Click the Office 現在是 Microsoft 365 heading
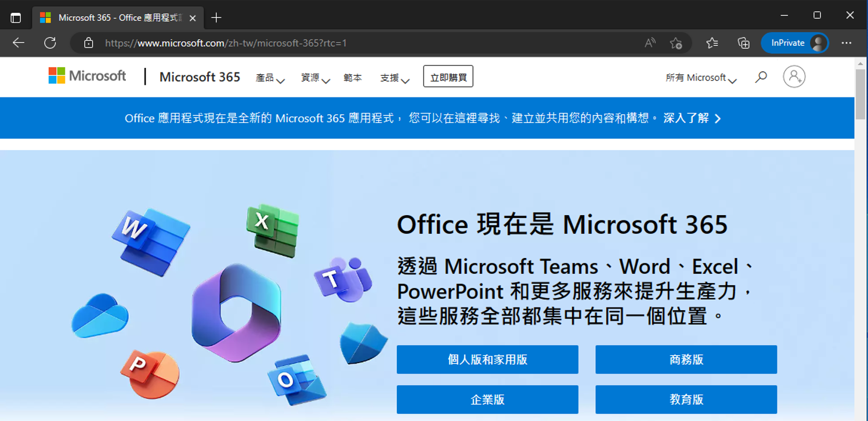The image size is (868, 421). tap(562, 224)
